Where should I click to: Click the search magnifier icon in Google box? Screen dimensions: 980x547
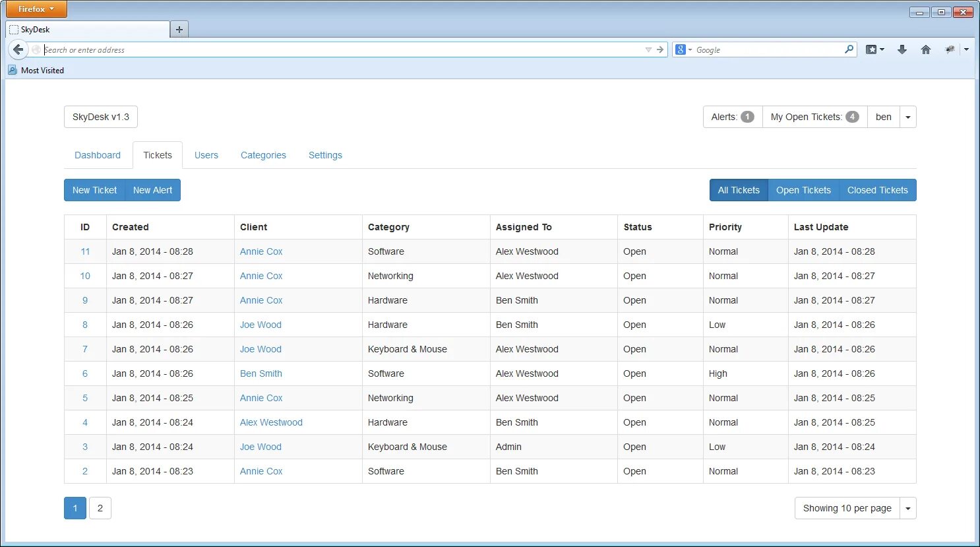849,49
